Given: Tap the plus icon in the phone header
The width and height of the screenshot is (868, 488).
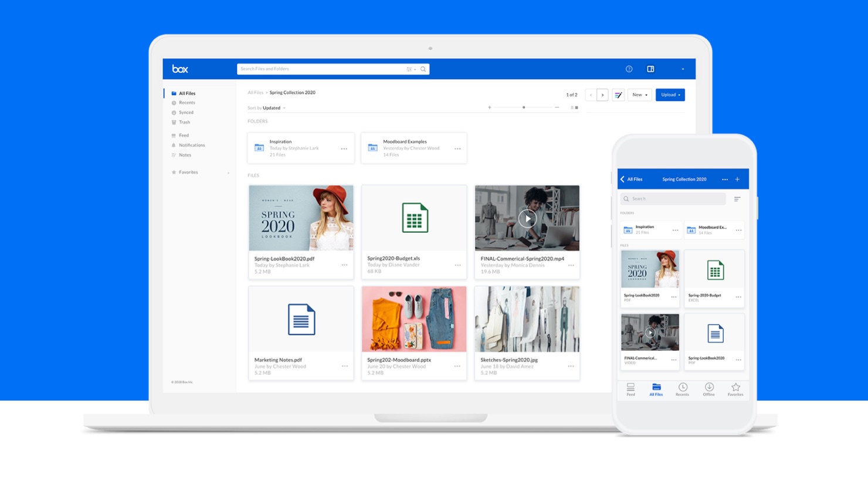Looking at the screenshot, I should 737,179.
